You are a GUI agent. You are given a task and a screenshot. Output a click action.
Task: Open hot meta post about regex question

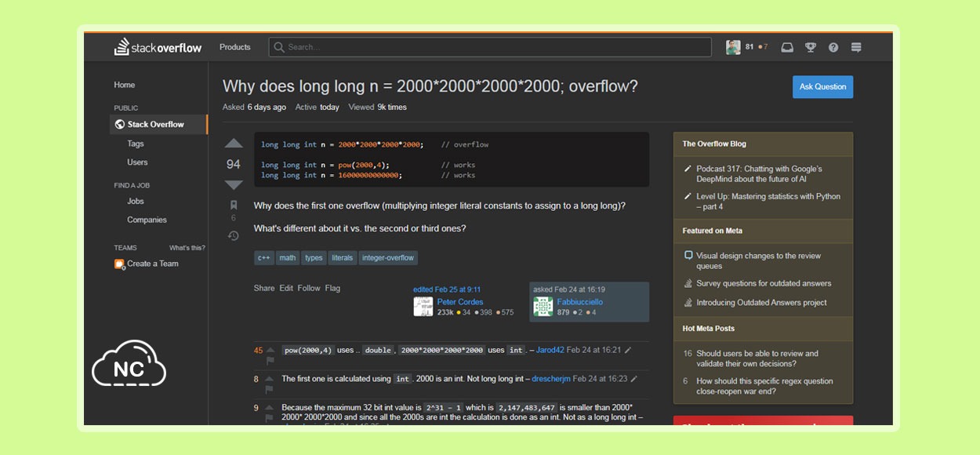pos(764,386)
